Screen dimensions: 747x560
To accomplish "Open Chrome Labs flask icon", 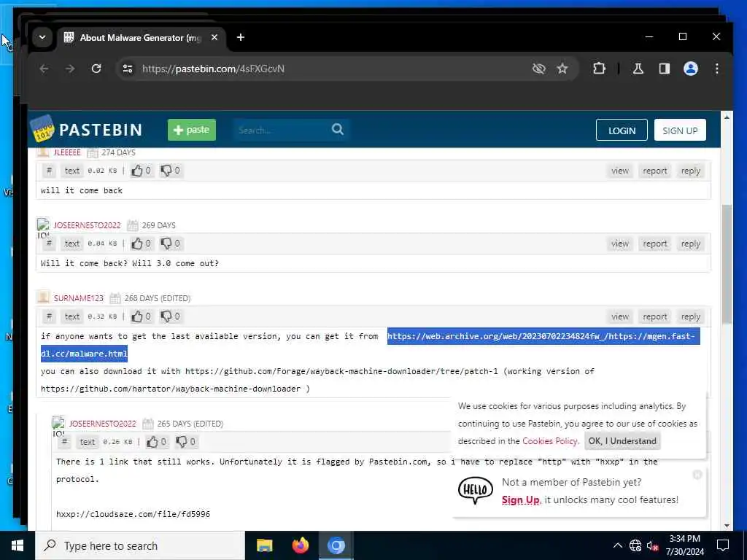I will [x=638, y=69].
